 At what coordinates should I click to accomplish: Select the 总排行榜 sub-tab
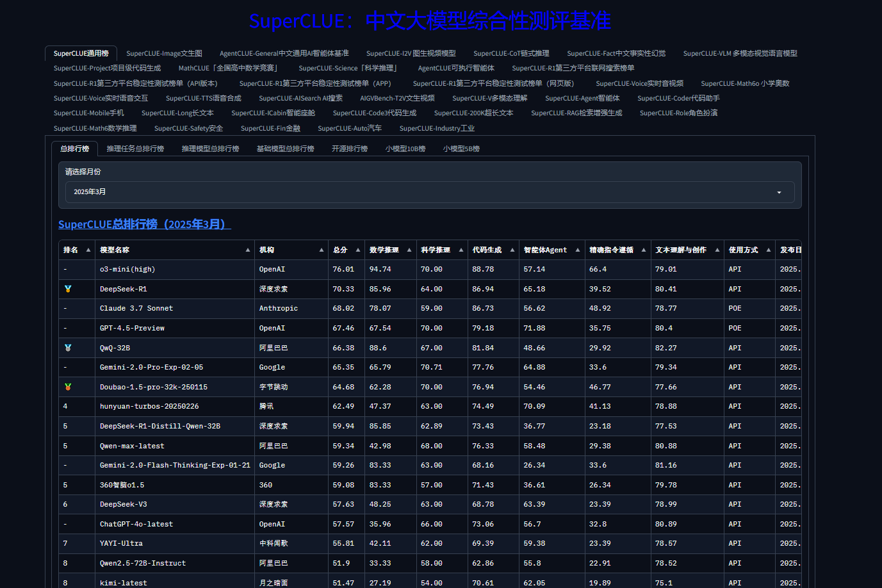(74, 149)
